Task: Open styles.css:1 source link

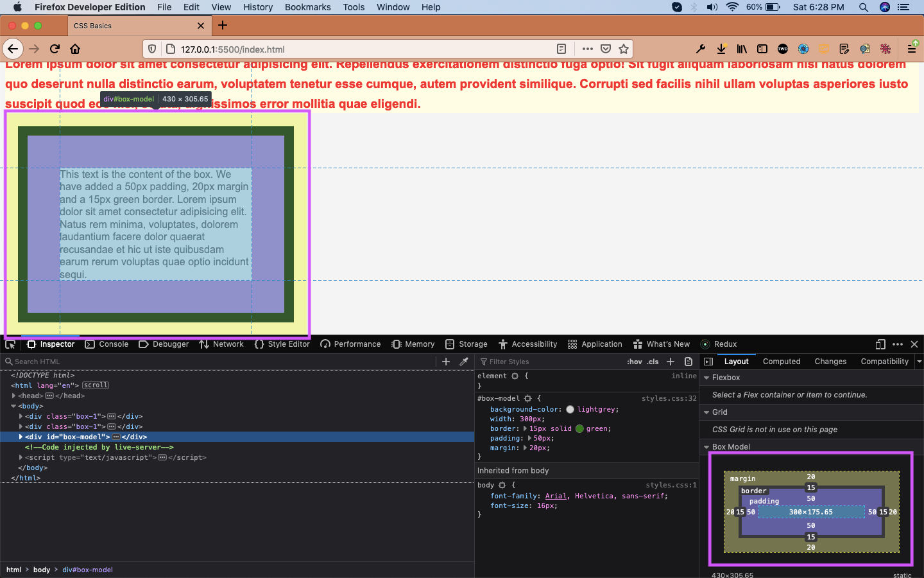Action: 671,485
